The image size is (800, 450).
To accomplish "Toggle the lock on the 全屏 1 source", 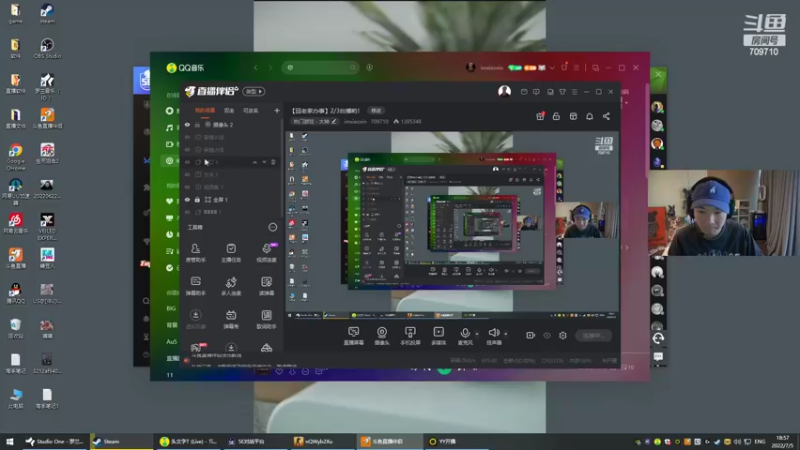I will [x=197, y=199].
